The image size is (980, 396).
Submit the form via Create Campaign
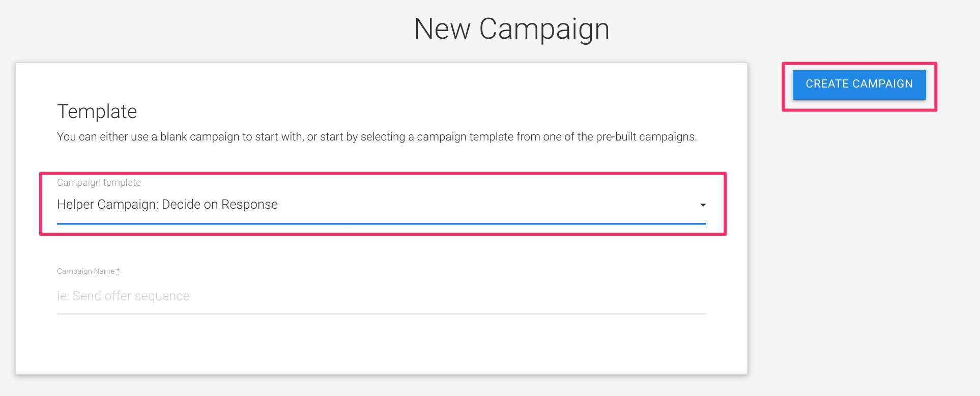click(859, 84)
